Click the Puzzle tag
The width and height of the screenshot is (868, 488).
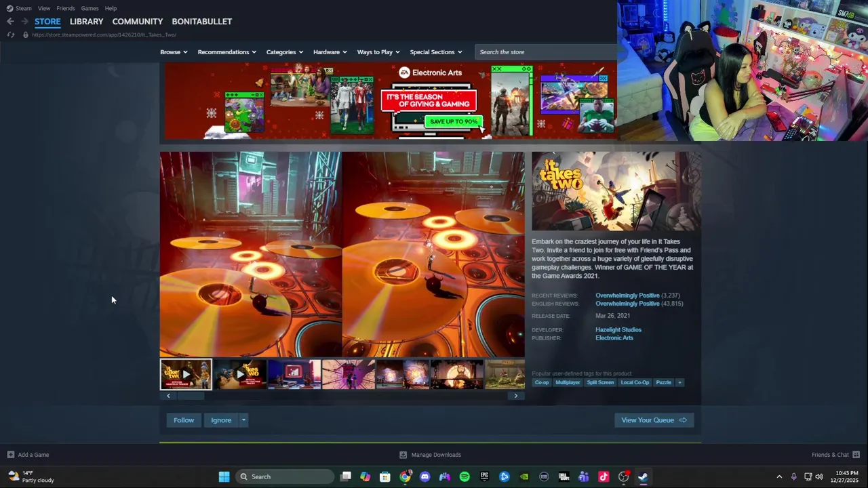663,382
